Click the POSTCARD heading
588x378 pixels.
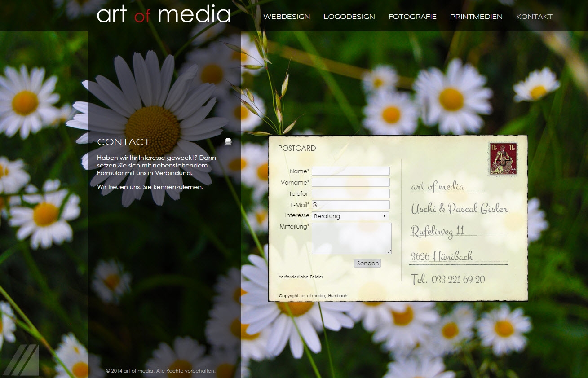[297, 148]
